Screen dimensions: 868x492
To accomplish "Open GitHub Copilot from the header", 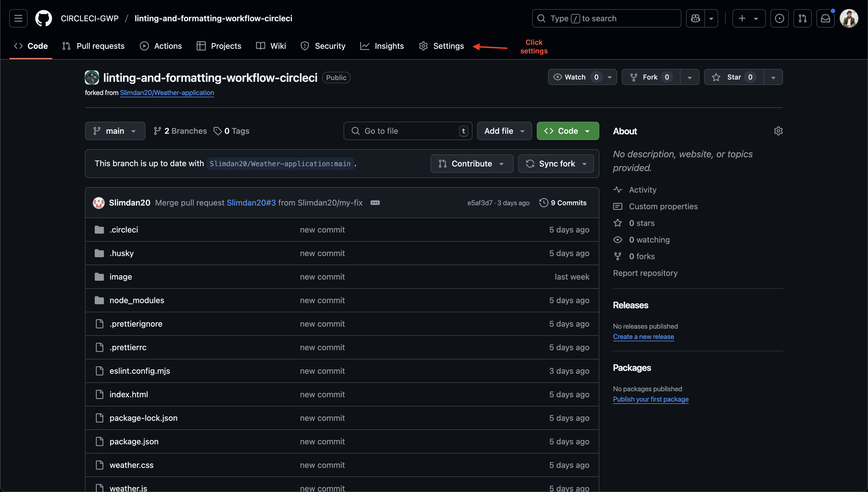I will [x=695, y=18].
